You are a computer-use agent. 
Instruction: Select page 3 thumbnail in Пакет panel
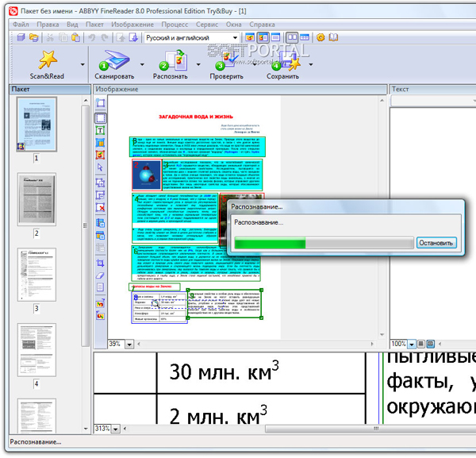(36, 275)
